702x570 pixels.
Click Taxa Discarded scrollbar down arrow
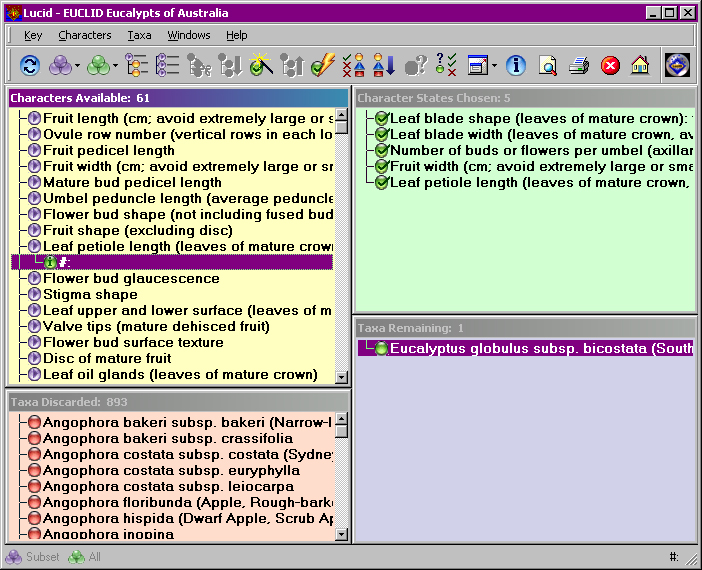[342, 534]
